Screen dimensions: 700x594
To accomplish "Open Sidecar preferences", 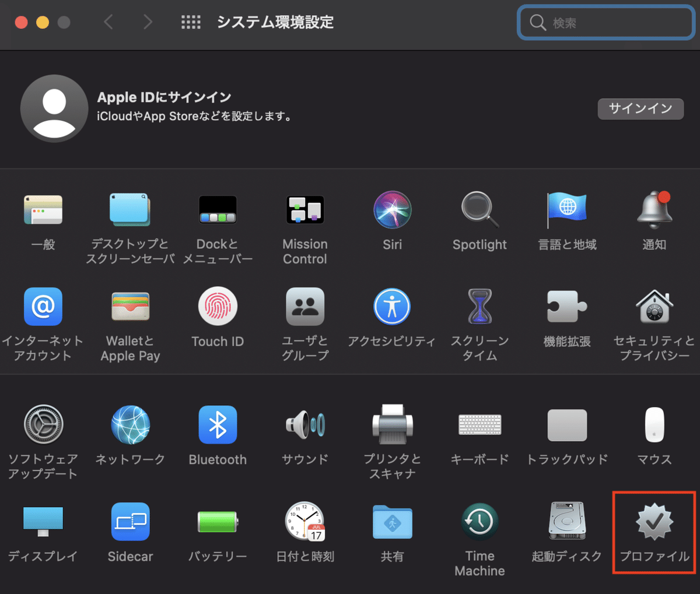I will [x=130, y=522].
